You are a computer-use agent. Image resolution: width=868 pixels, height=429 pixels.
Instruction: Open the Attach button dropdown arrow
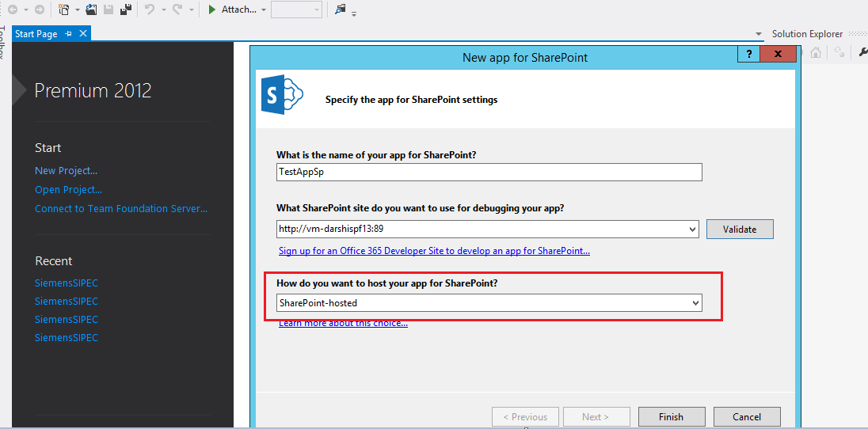point(263,10)
